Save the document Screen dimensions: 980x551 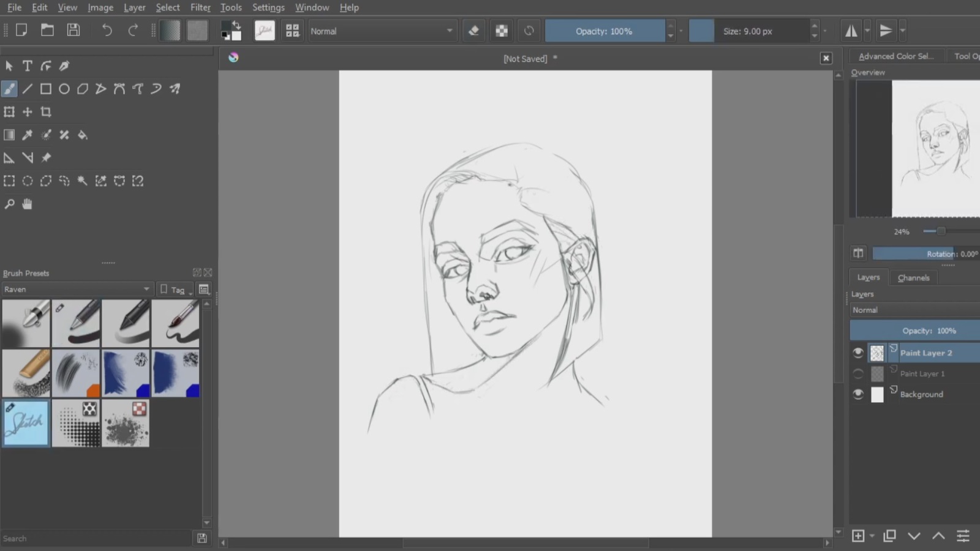point(73,30)
